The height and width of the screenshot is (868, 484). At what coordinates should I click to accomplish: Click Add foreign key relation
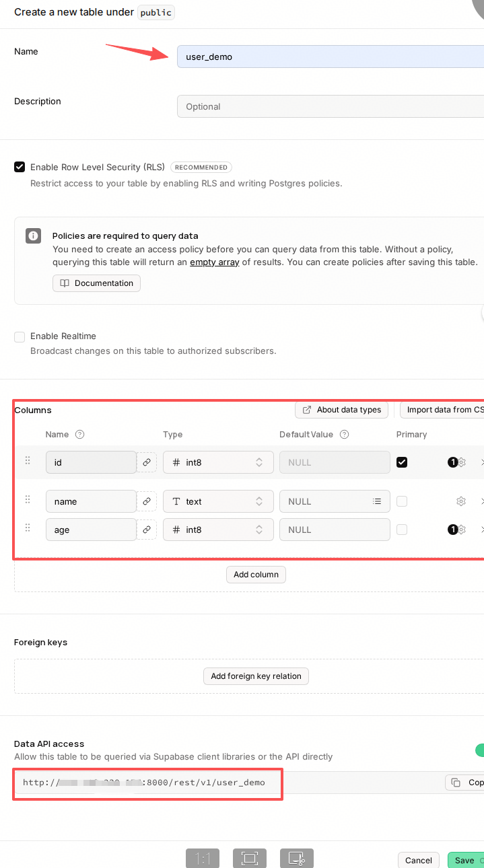[256, 676]
